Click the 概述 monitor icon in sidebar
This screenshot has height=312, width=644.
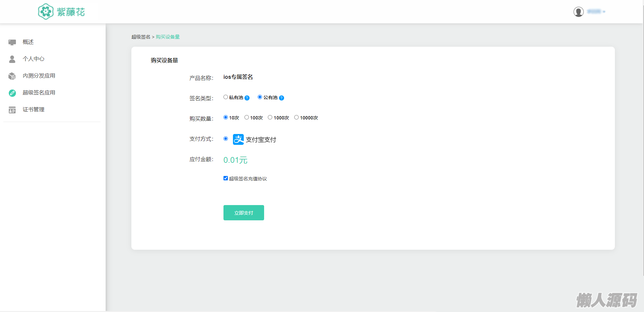point(12,42)
